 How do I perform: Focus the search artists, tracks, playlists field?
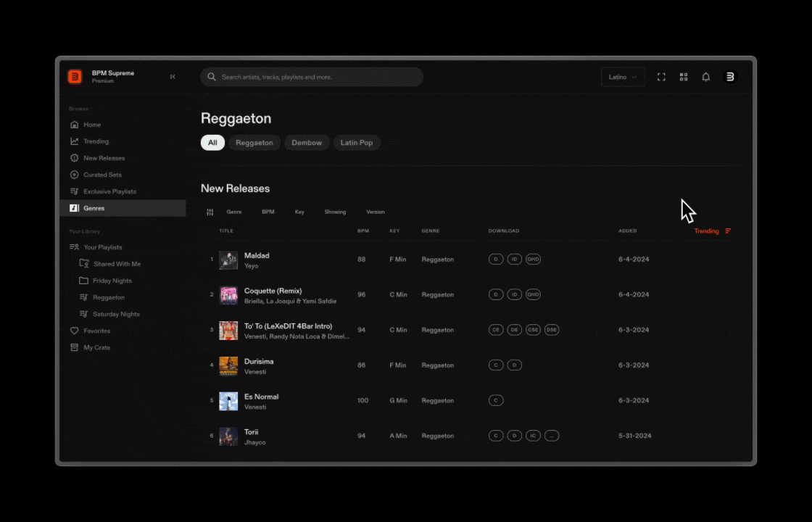click(x=312, y=77)
